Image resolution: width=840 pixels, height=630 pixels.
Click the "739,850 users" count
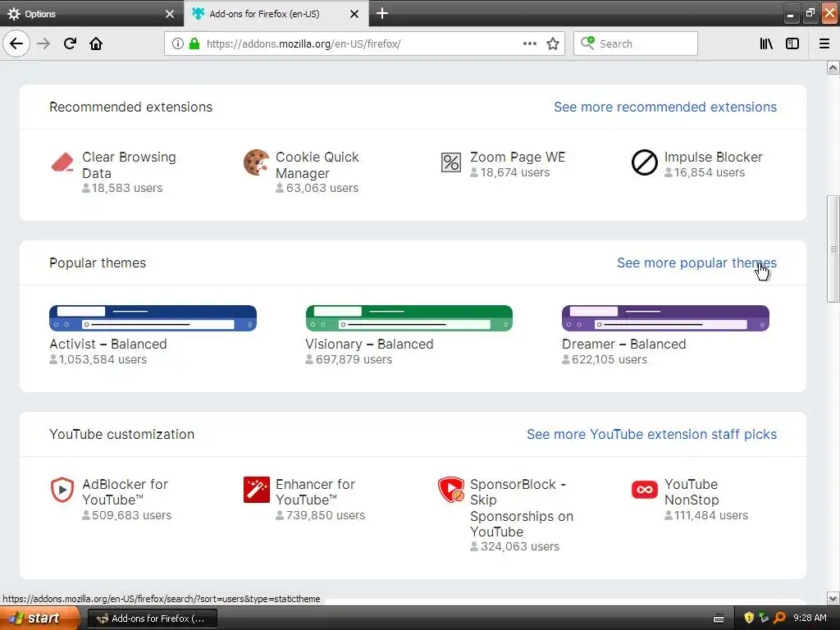click(x=325, y=515)
